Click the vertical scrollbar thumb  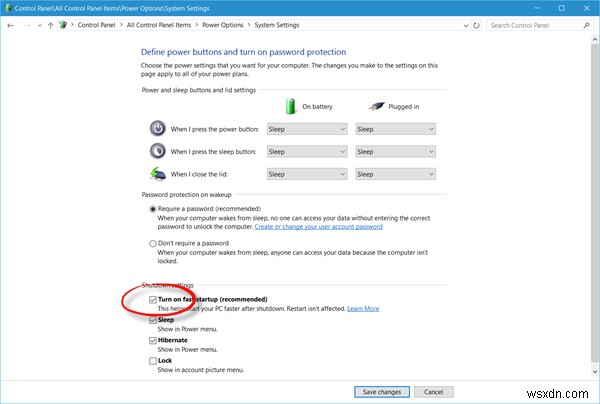click(x=595, y=203)
